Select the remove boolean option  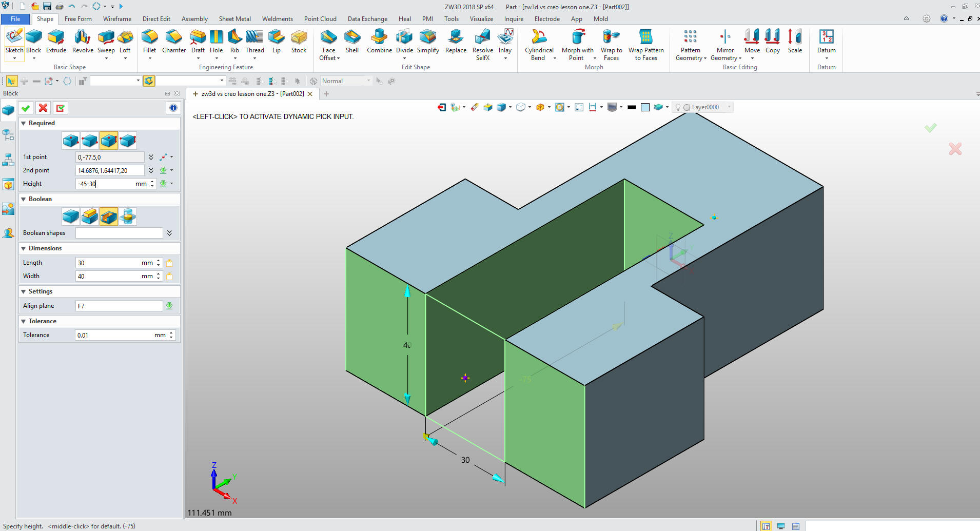(109, 217)
